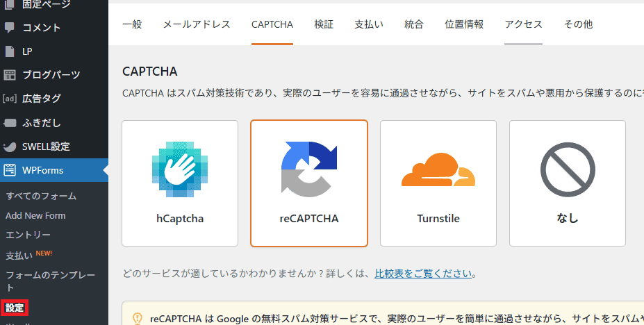
Task: Open the CAPTCHA settings tab
Action: click(x=272, y=24)
